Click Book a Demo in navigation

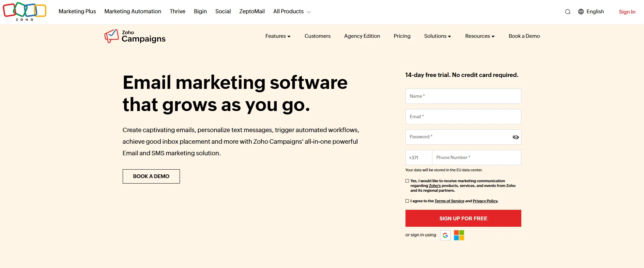[x=524, y=36]
